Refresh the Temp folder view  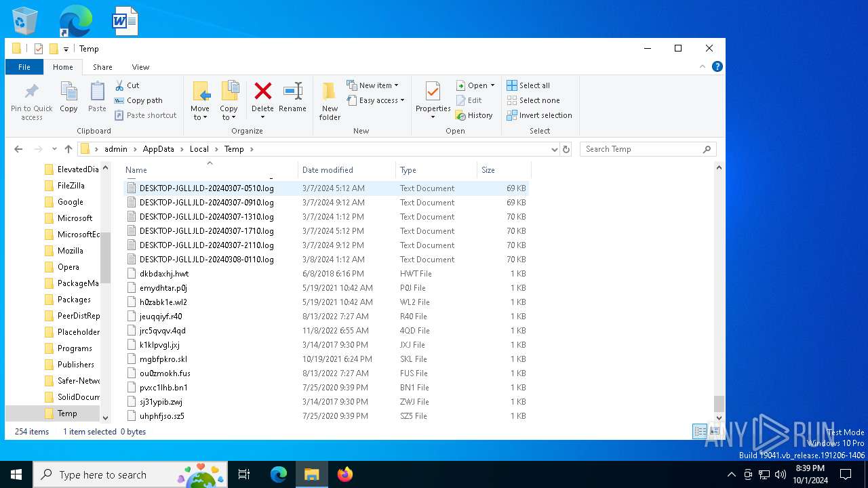coord(566,149)
